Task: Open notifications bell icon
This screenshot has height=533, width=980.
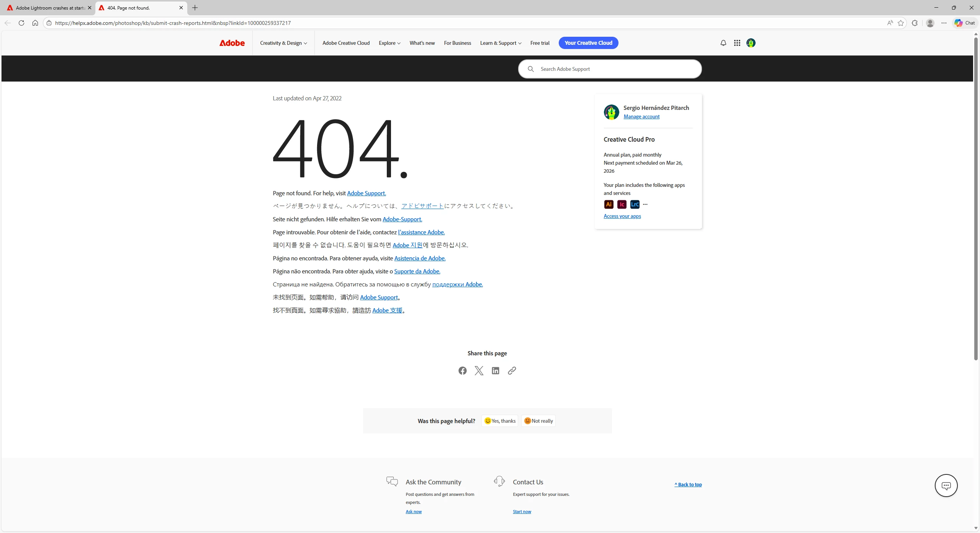Action: tap(723, 43)
